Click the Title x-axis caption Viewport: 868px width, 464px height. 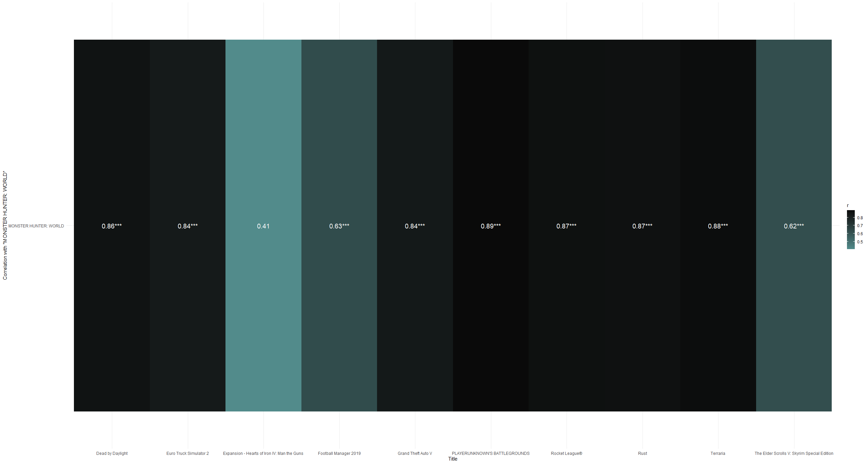453,459
